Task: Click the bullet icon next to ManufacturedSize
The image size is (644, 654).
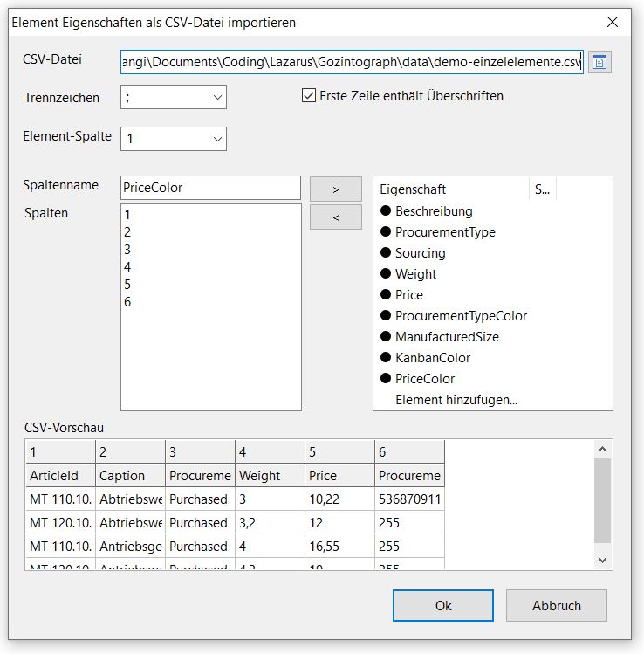Action: pos(386,336)
